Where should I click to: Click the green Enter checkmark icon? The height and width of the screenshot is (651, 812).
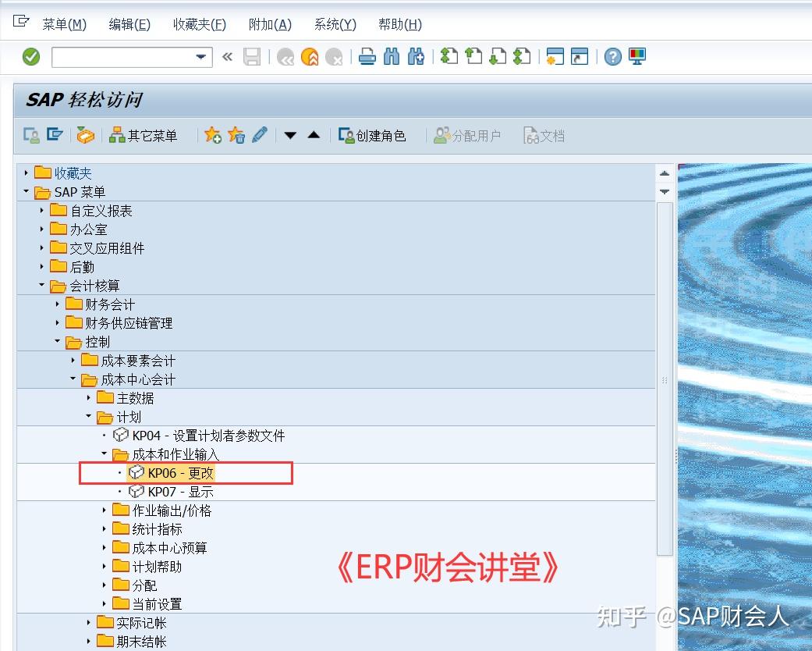point(30,56)
